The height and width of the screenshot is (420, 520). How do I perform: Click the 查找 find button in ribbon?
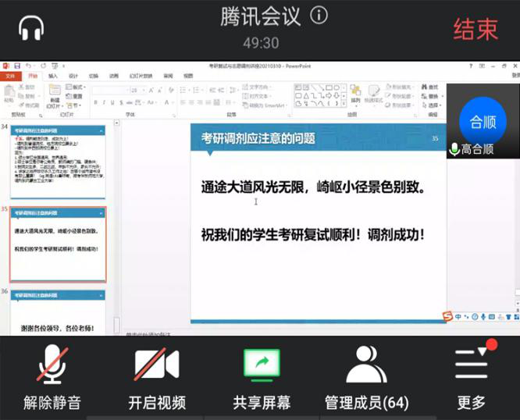click(x=432, y=87)
